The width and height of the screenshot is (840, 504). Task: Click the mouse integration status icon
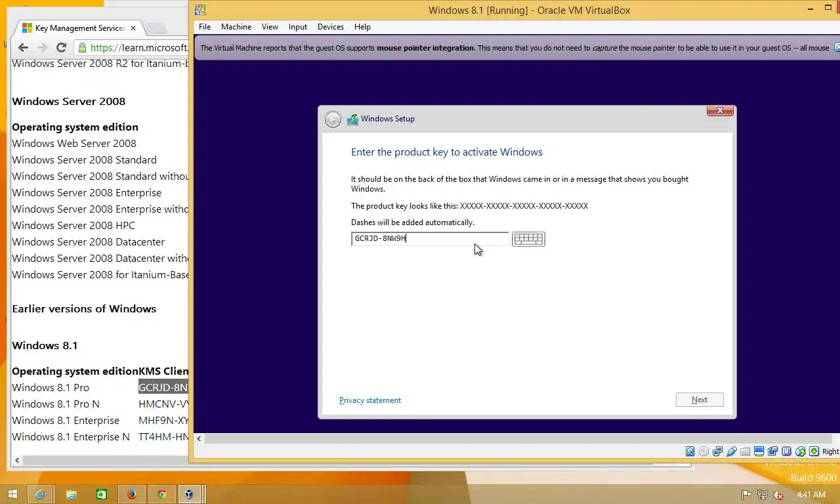coord(801,451)
